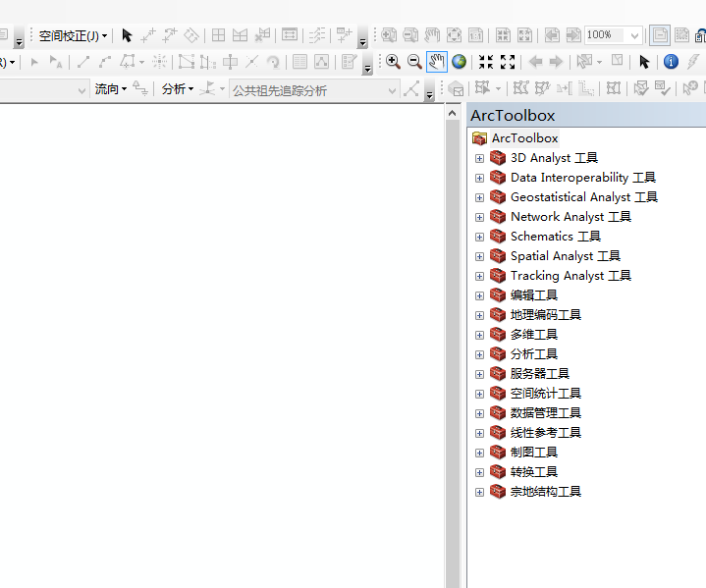Select 空间统计工具 toolbox
This screenshot has height=588, width=706.
coord(546,394)
